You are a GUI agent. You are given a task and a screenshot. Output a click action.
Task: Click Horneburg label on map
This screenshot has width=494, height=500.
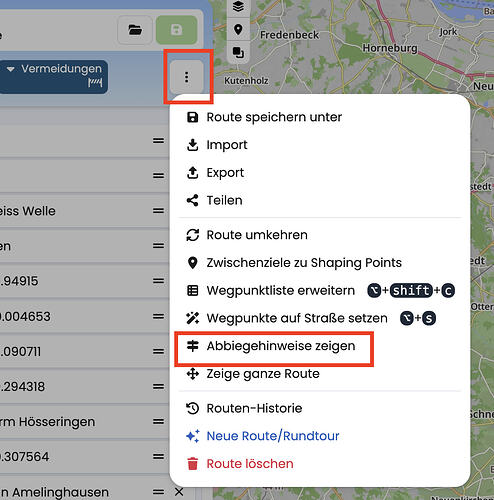click(x=390, y=48)
